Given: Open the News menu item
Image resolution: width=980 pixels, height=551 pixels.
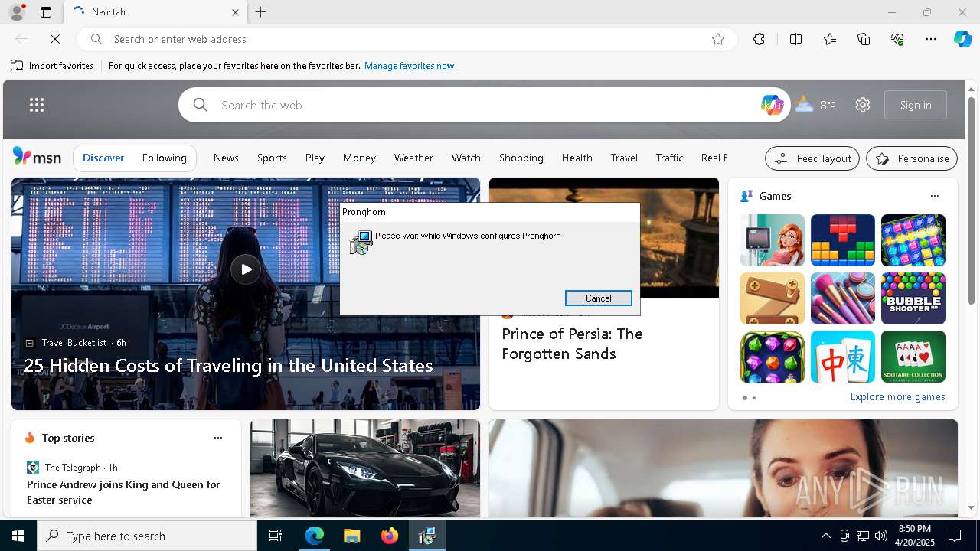Looking at the screenshot, I should tap(226, 158).
